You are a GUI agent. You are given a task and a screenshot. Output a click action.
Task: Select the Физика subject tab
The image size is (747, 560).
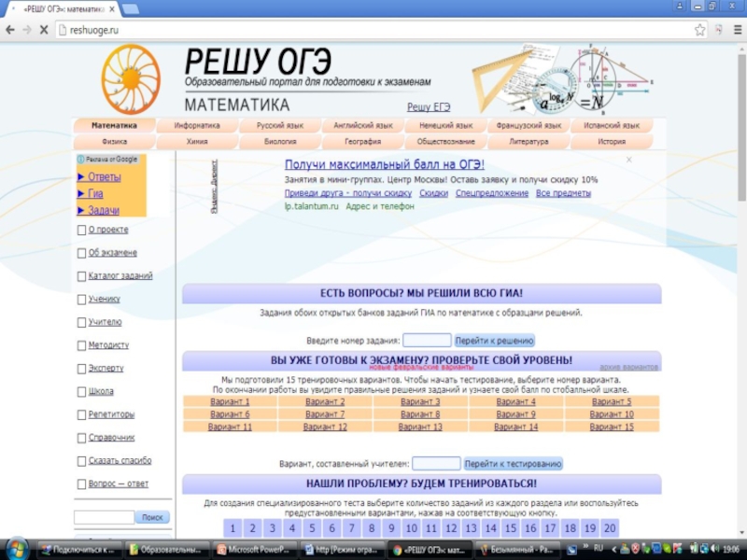[114, 142]
